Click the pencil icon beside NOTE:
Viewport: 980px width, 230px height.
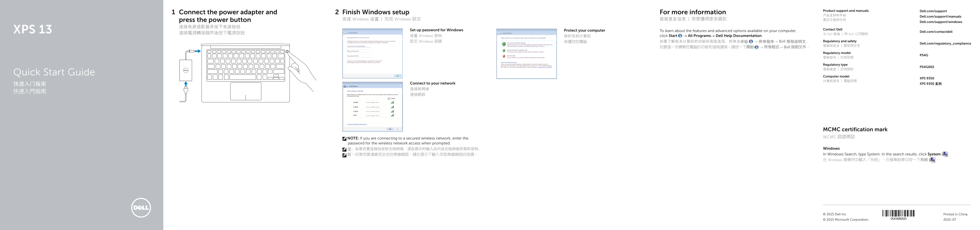(344, 139)
